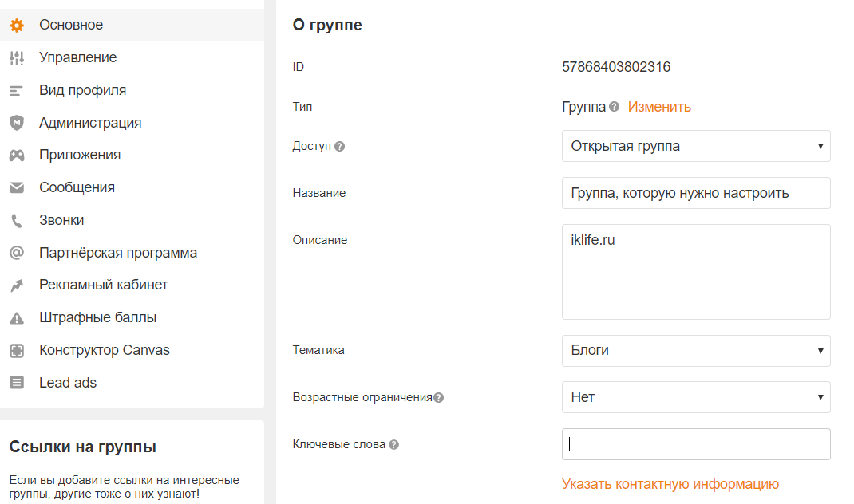Click the warning icon next to Штрафные баллы

tap(16, 317)
